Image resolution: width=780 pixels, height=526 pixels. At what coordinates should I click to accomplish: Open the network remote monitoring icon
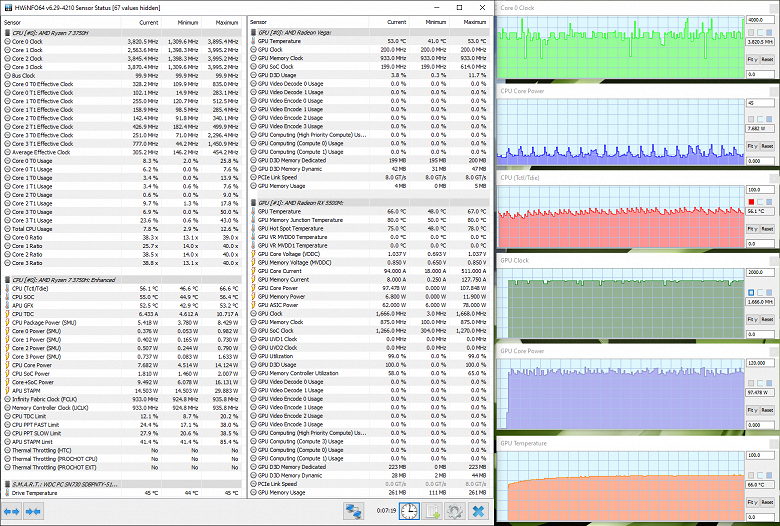pos(353,511)
